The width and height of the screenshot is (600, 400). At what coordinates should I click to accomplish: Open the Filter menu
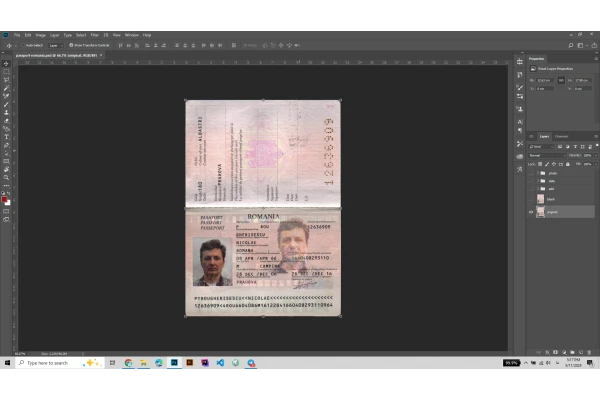click(95, 35)
